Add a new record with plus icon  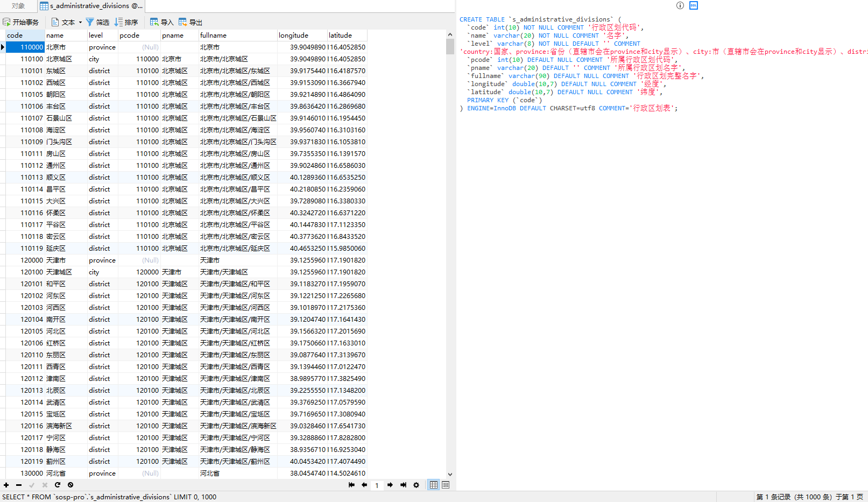click(6, 485)
